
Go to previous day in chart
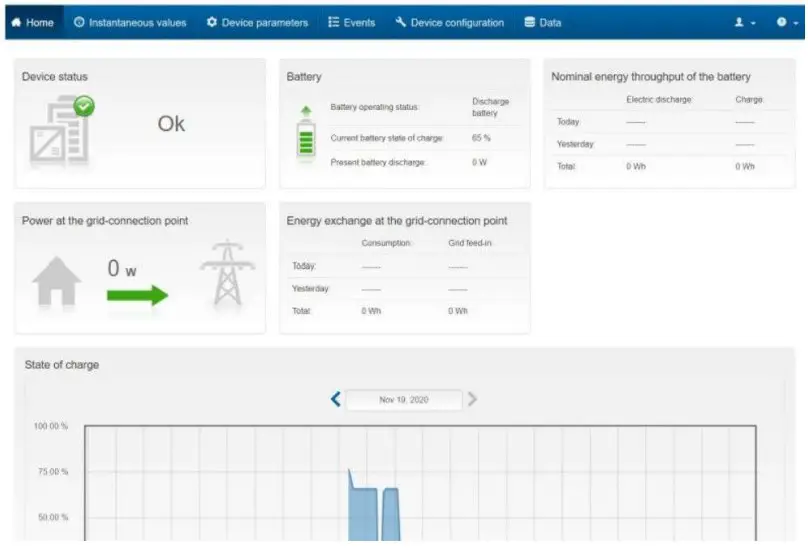335,399
